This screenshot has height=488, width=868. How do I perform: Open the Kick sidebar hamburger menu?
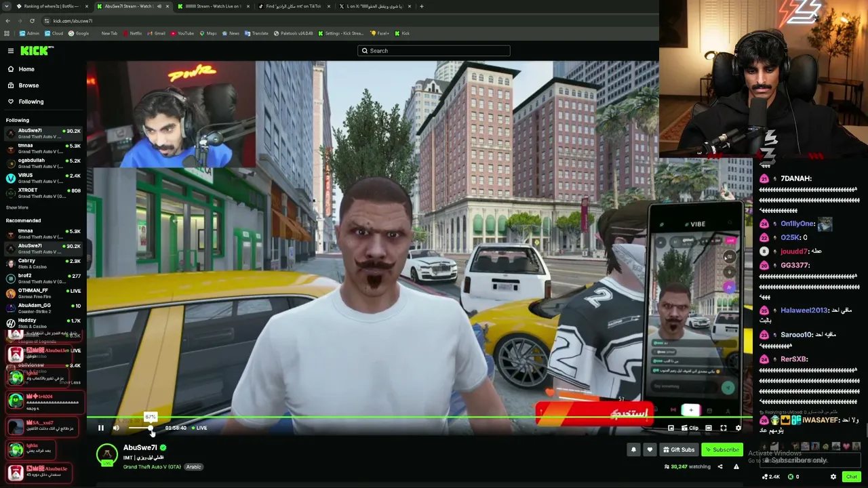(11, 51)
